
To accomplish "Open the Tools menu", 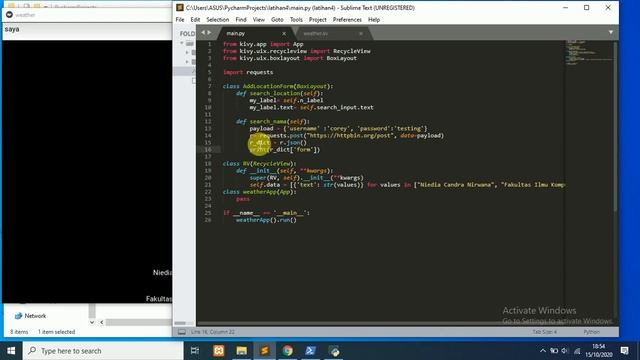I will pyautogui.click(x=296, y=20).
